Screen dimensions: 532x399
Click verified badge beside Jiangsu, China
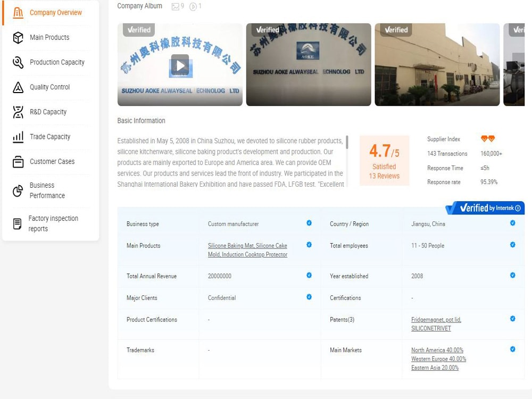pos(513,223)
